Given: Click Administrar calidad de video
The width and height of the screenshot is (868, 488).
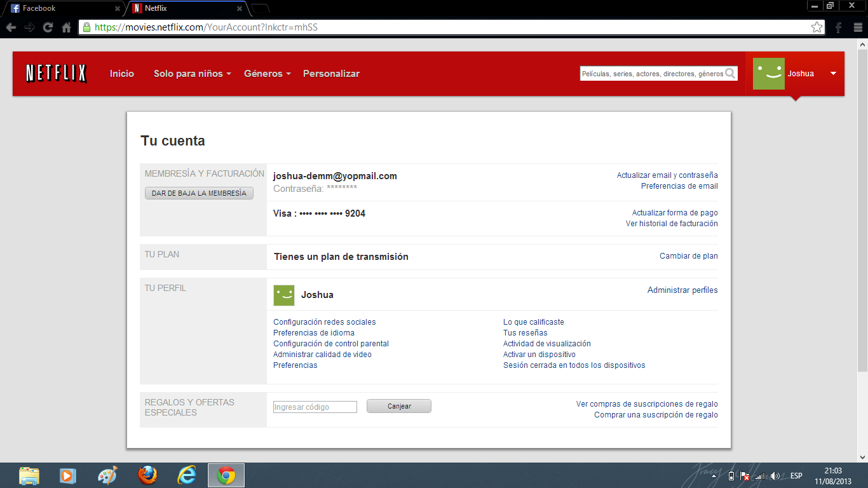Looking at the screenshot, I should 322,355.
